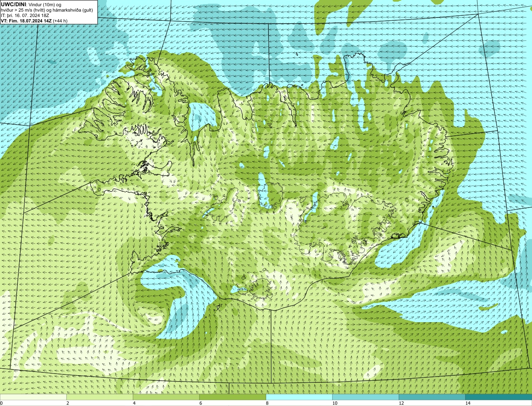Select the 0–2 m/s palest color swatch
The height and width of the screenshot is (406, 532).
pyautogui.click(x=33, y=397)
